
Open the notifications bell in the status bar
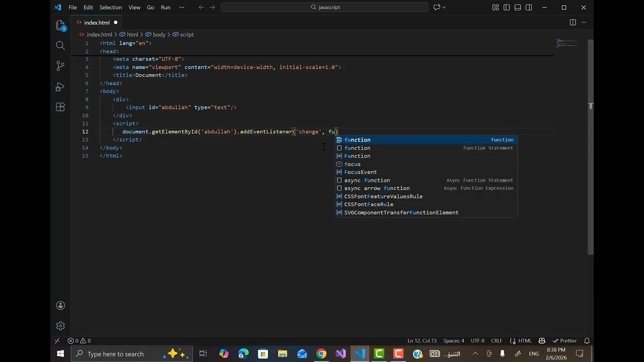587,341
